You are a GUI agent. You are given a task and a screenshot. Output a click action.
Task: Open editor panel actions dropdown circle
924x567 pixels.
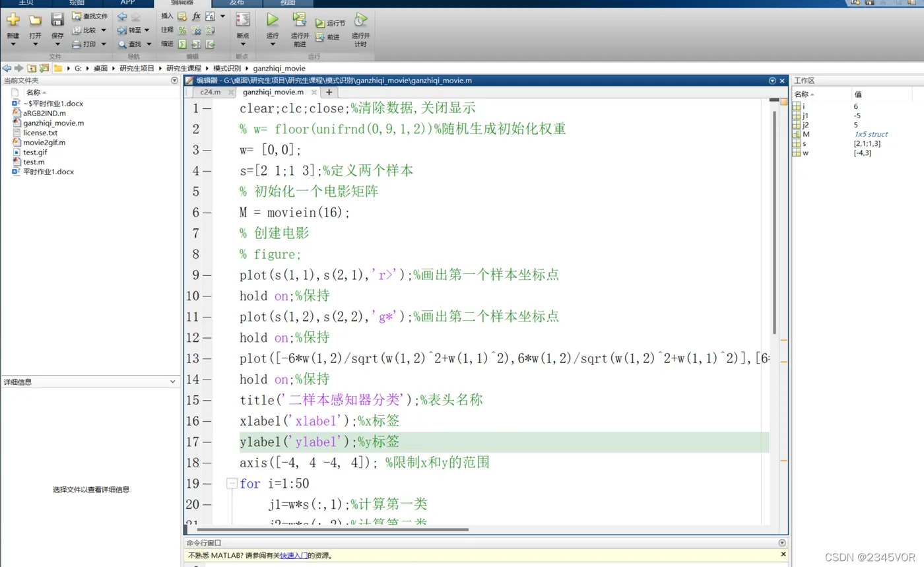coord(772,81)
